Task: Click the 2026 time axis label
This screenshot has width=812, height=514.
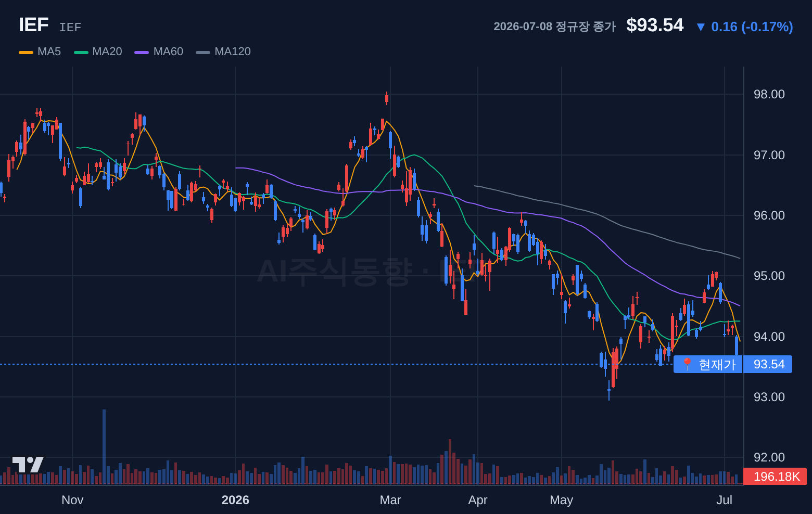Action: [x=235, y=500]
